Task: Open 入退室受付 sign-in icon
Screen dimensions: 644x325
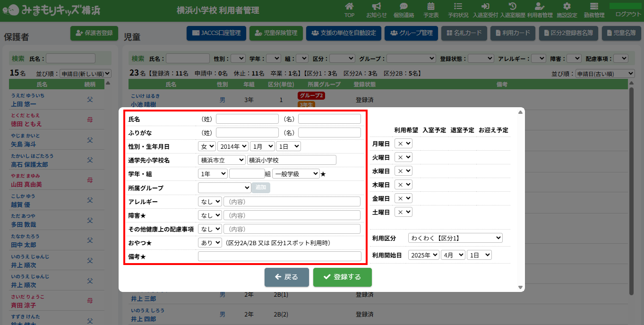Action: point(485,7)
